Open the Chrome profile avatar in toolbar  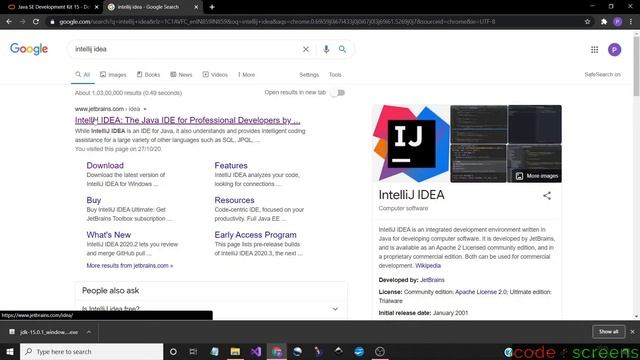coord(618,22)
